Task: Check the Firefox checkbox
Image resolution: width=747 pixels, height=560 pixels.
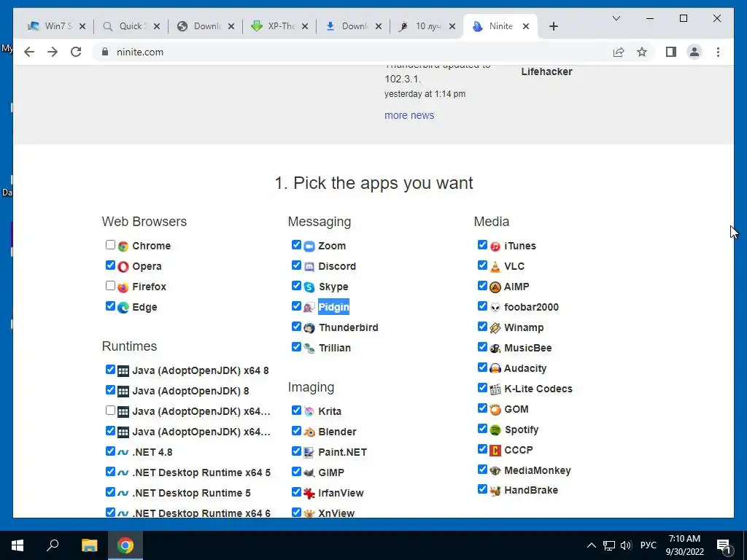Action: click(x=110, y=286)
